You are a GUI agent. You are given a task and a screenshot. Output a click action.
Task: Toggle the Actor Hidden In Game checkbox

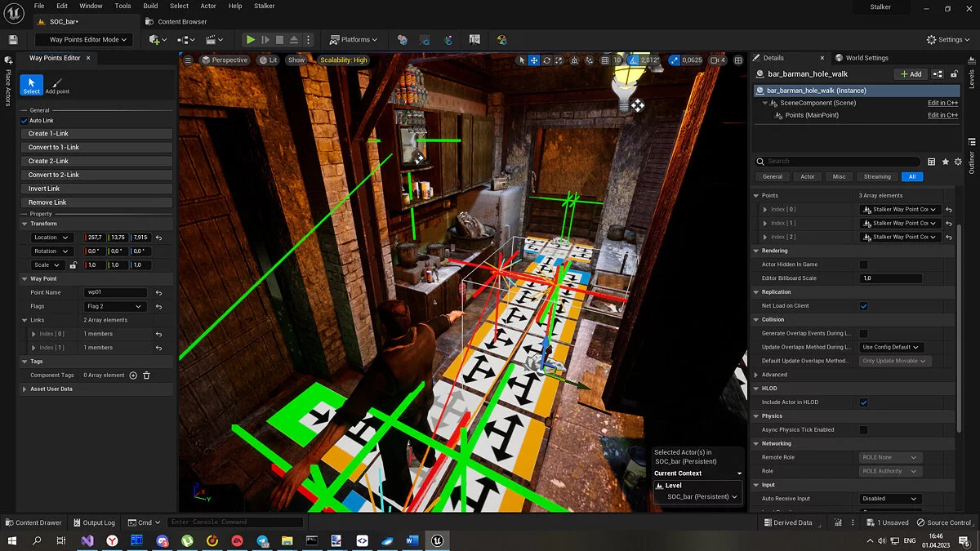coord(863,264)
